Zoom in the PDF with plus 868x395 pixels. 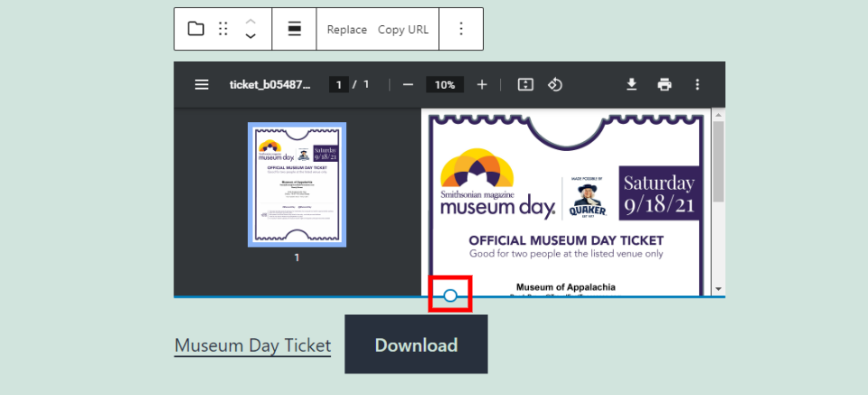pos(482,85)
